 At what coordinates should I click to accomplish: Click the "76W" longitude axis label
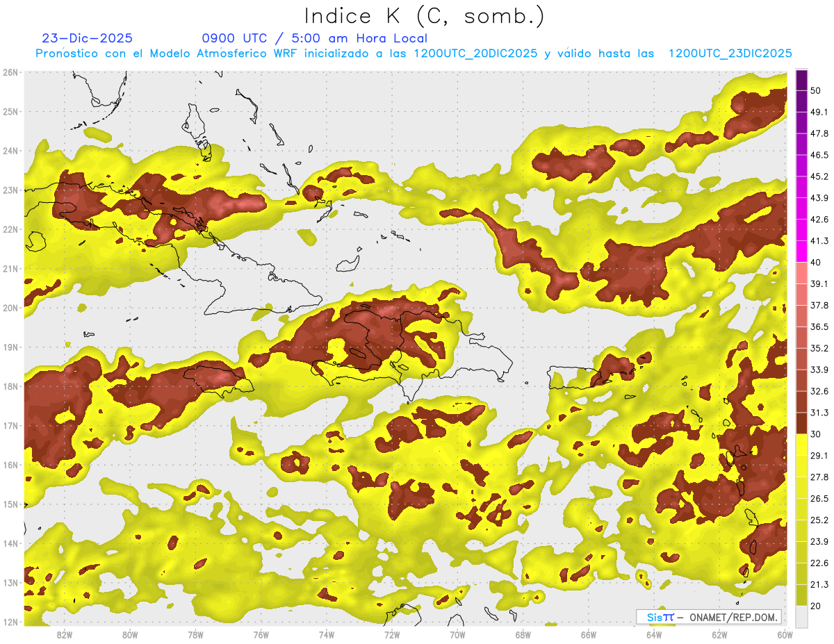click(261, 635)
